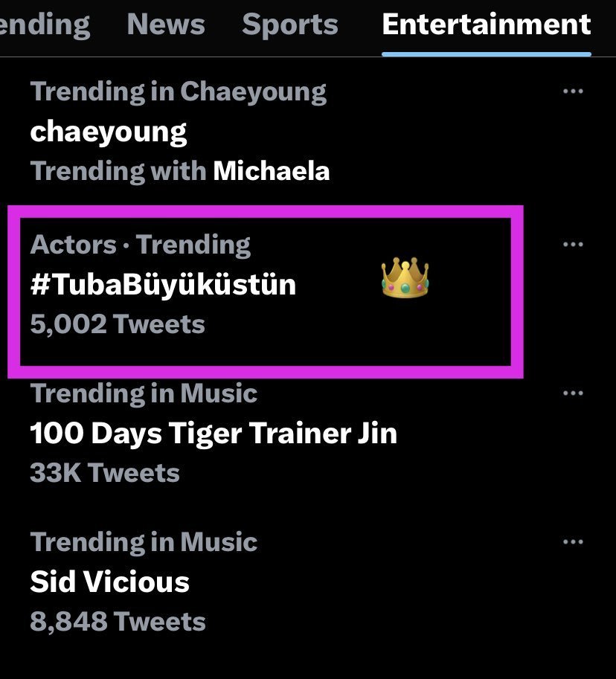Open the #TubaBüyüküstün hashtag

tap(163, 284)
